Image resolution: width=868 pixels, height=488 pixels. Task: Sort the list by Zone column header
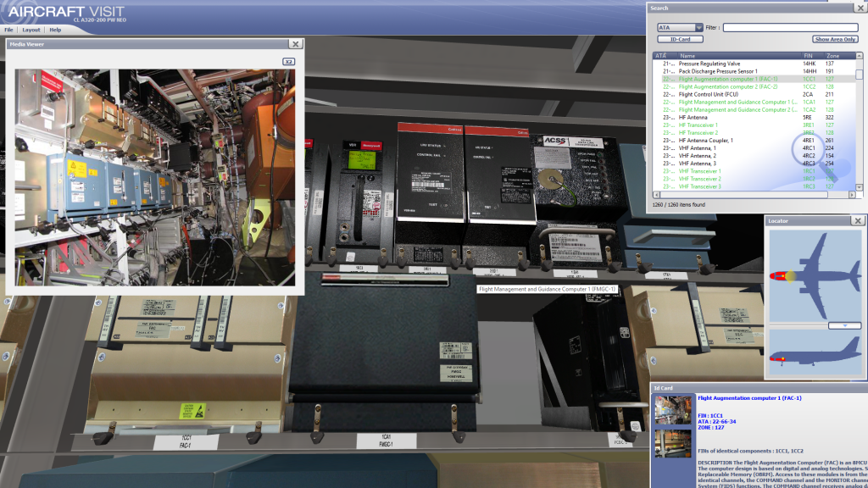[839, 56]
